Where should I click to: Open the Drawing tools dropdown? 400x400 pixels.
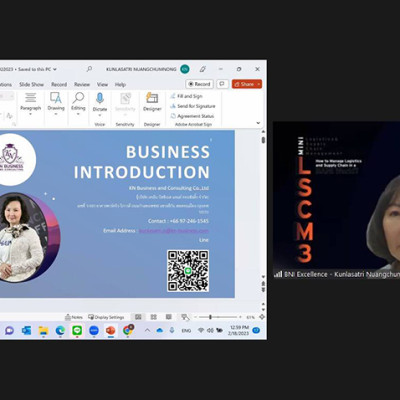tap(56, 104)
